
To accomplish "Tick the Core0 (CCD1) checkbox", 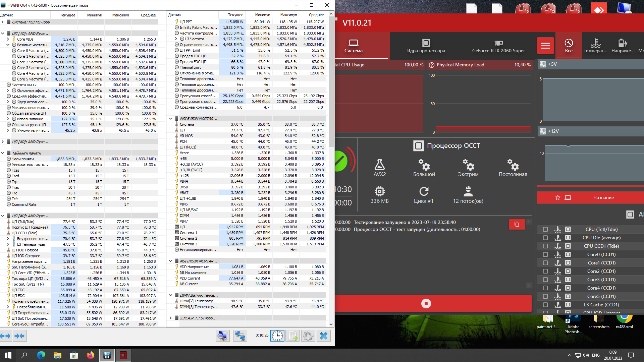I will click(545, 254).
